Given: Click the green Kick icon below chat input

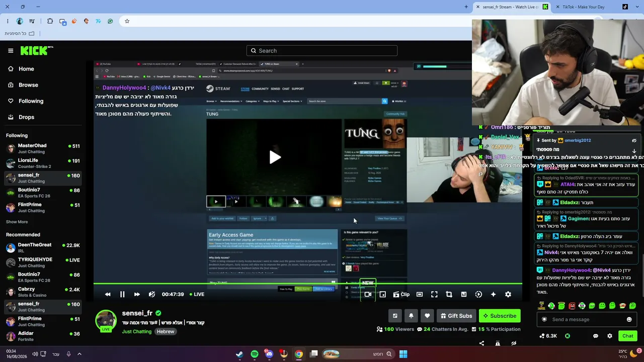Looking at the screenshot, I should click(568, 336).
